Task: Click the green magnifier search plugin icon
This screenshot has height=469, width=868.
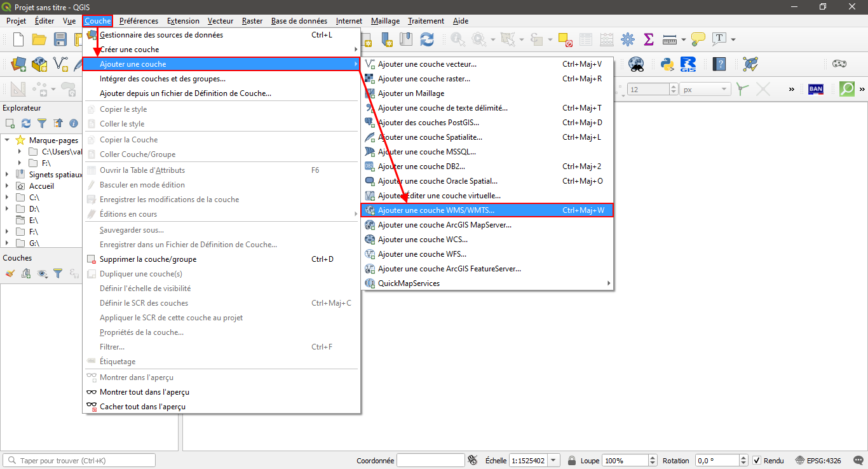Action: click(x=847, y=89)
